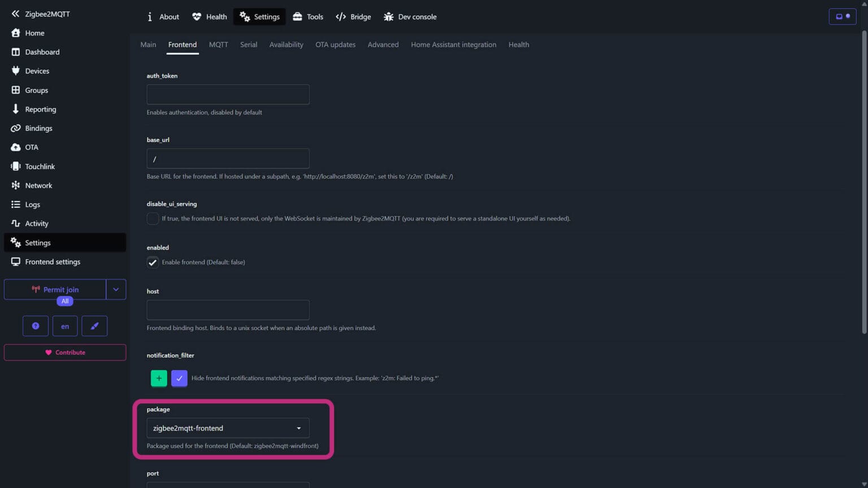Click the host input field
Image resolution: width=868 pixels, height=488 pixels.
228,310
